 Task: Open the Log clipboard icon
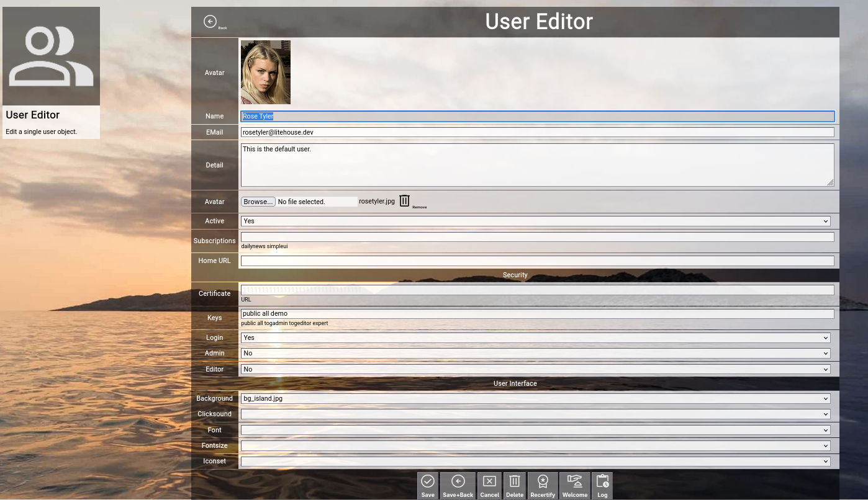coord(602,482)
